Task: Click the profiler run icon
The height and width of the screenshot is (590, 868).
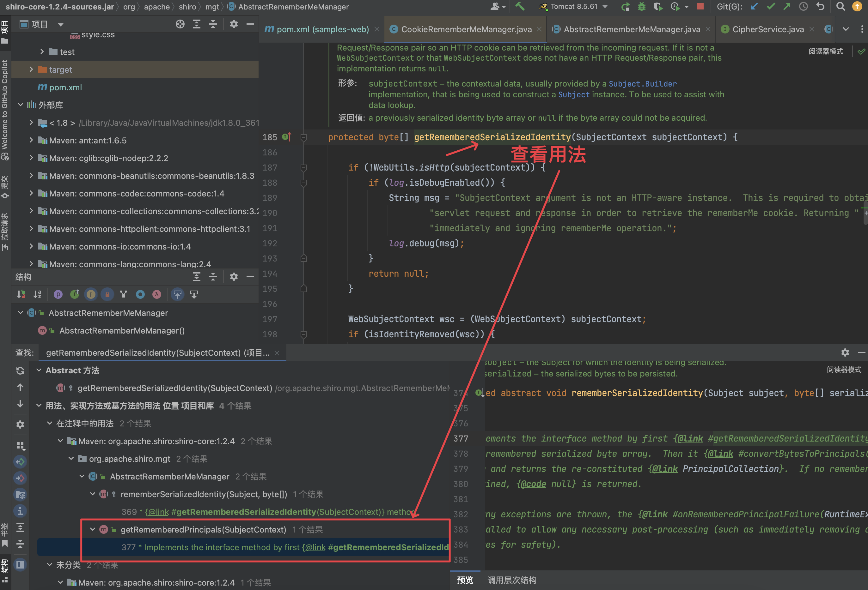Action: pos(675,7)
